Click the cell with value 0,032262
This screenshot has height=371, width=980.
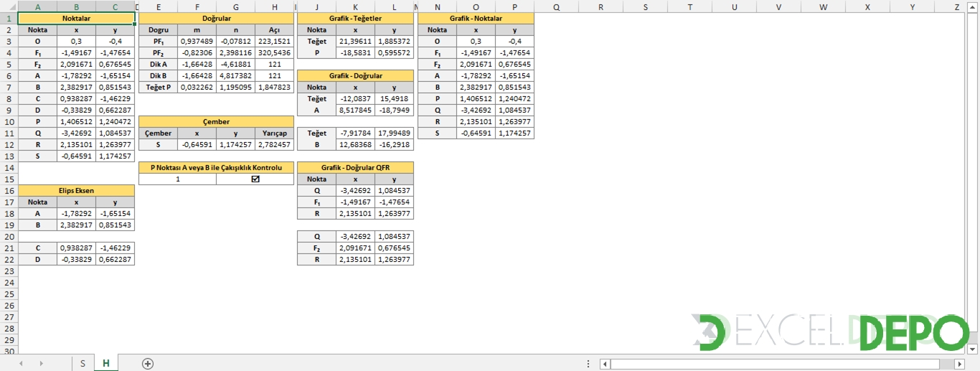[x=197, y=87]
